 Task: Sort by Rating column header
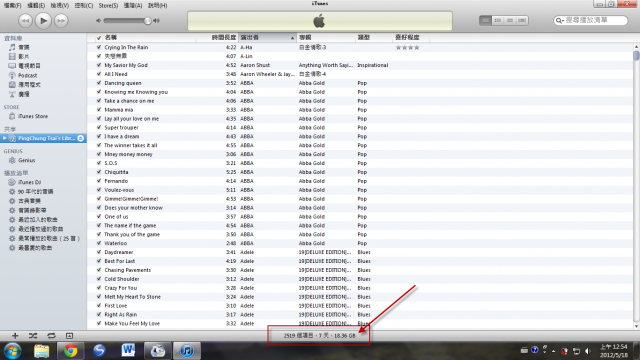(x=411, y=38)
